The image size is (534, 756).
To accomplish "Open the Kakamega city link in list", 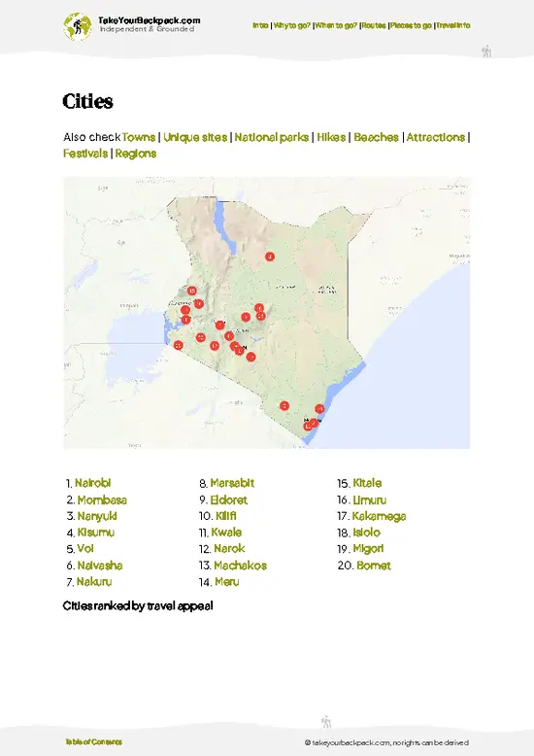I will pyautogui.click(x=379, y=516).
